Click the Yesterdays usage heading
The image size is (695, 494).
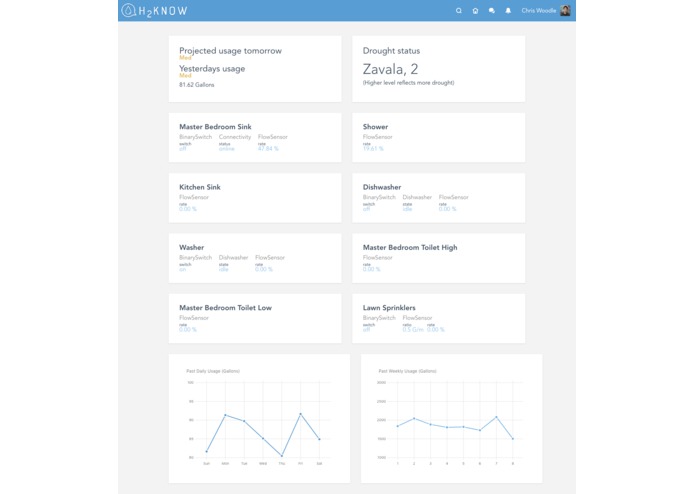[212, 69]
